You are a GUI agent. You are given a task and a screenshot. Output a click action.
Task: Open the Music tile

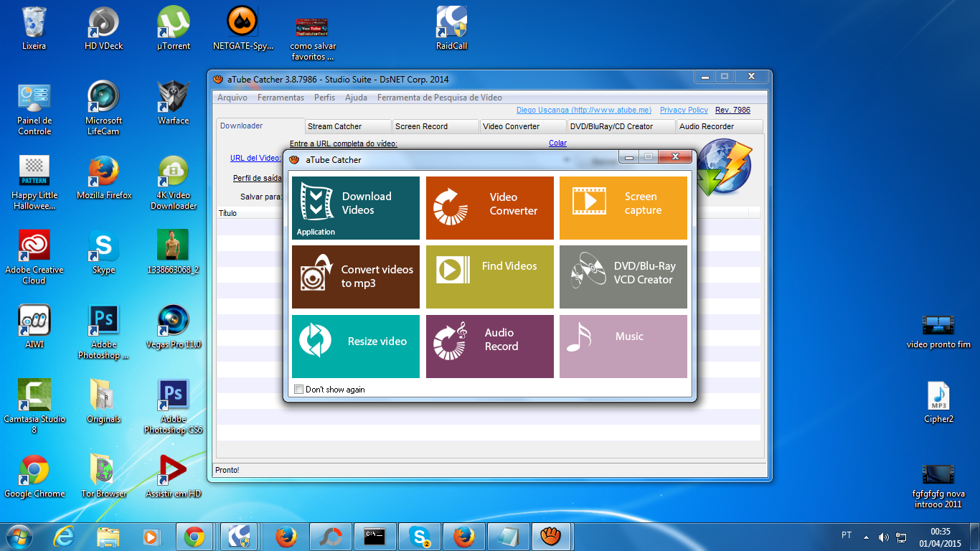[x=623, y=347]
